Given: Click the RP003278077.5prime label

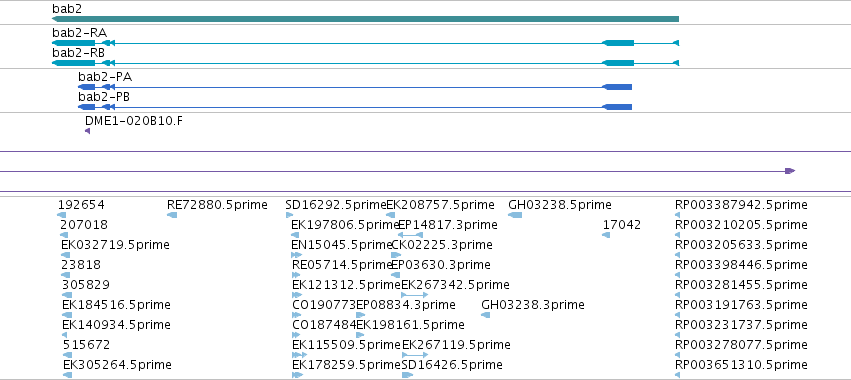Looking at the screenshot, I should point(741,344).
